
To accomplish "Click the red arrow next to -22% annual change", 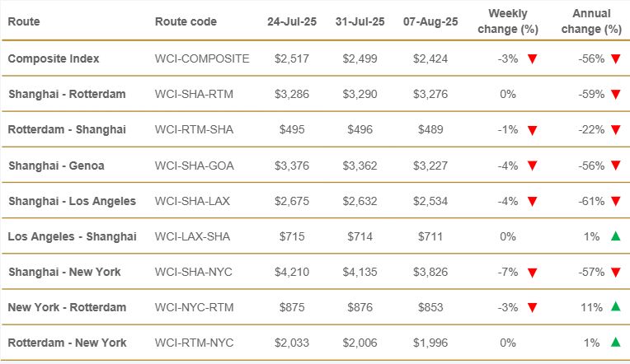I will [x=615, y=129].
